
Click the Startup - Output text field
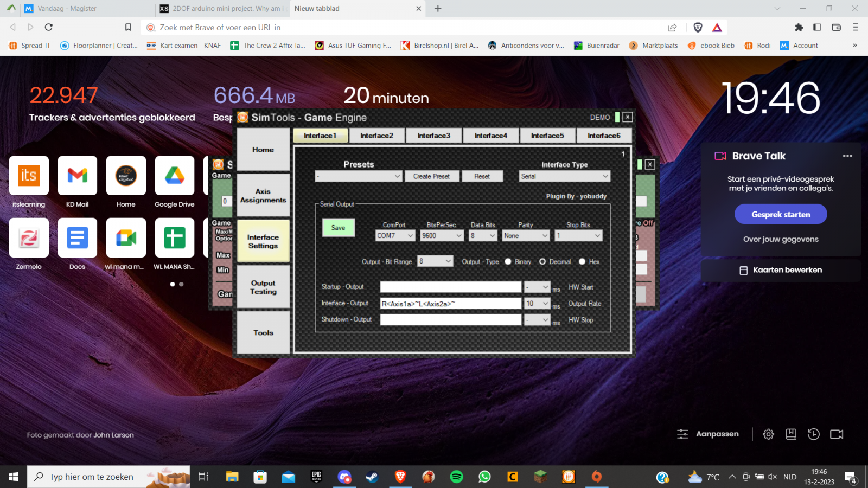[x=451, y=287]
